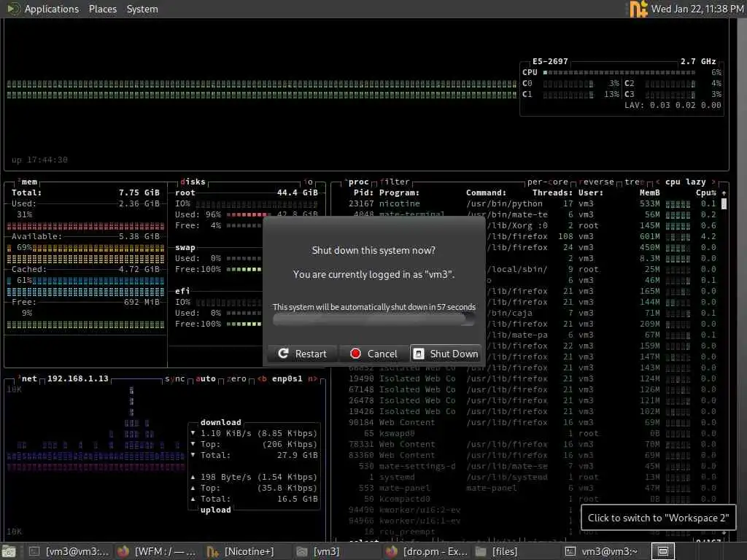Click the enp0s1 interface name
The height and width of the screenshot is (560, 747).
pos(287,379)
